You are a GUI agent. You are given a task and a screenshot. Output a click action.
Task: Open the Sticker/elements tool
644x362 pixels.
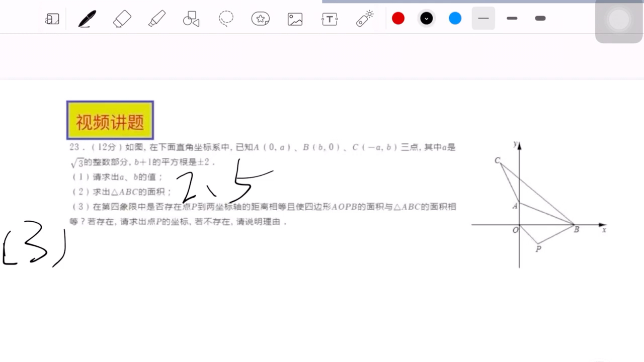pyautogui.click(x=261, y=19)
